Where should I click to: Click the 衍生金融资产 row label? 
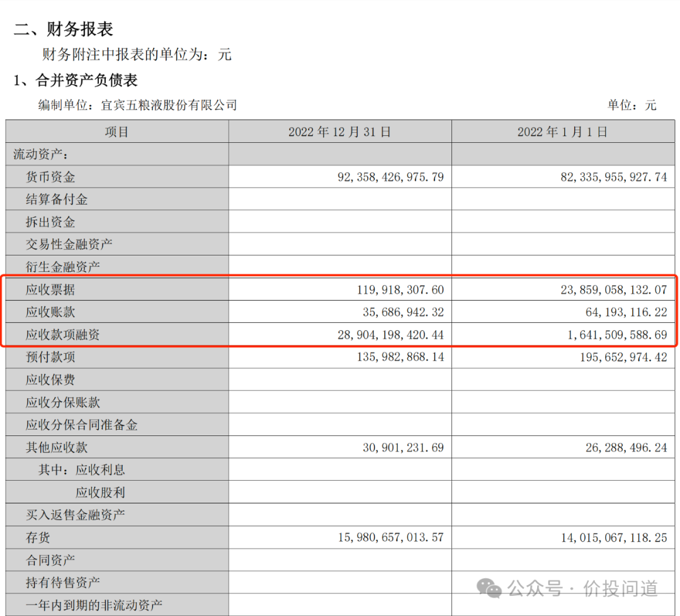pos(63,267)
